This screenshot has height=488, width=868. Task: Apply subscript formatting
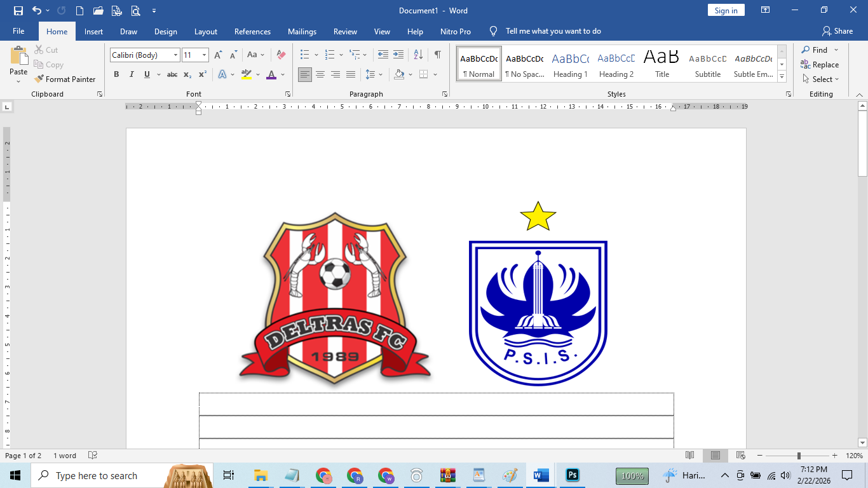pos(187,74)
